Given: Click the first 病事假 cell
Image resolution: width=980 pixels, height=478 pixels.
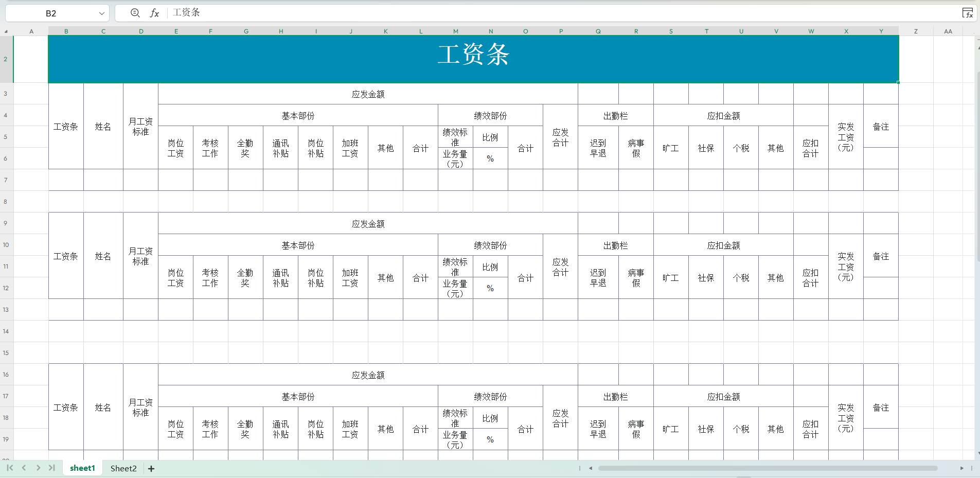Looking at the screenshot, I should [636, 148].
